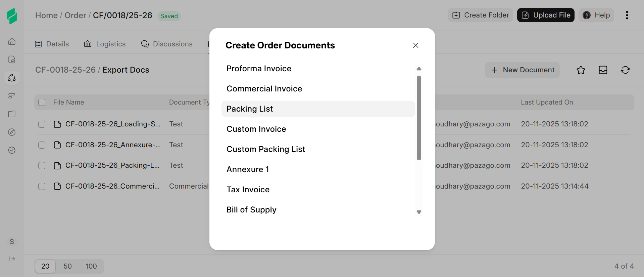Click the dialog scrollbar down arrow

pyautogui.click(x=419, y=212)
